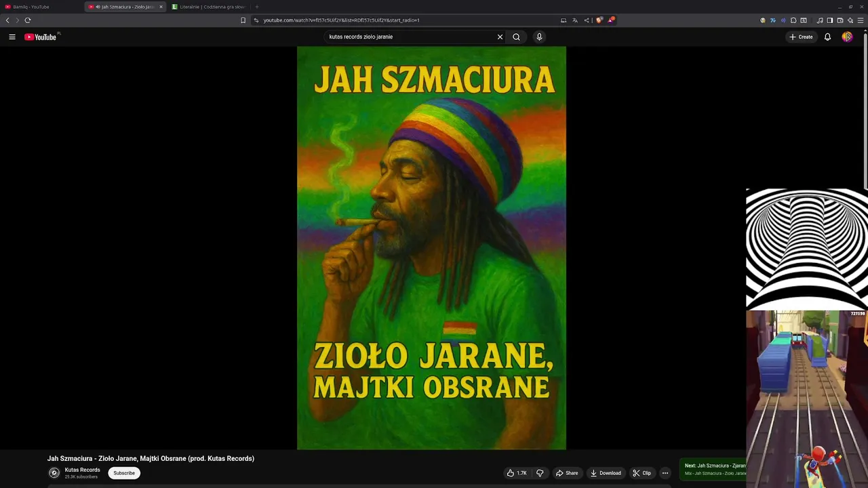Click the video title text
This screenshot has width=868, height=488.
click(x=151, y=459)
